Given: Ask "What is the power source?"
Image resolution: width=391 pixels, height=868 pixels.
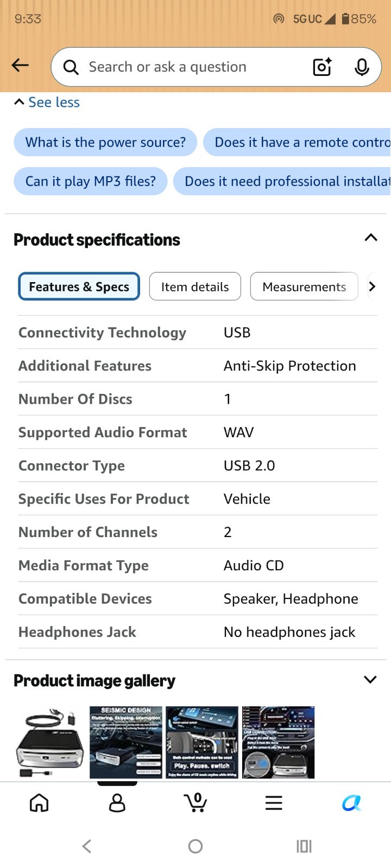Looking at the screenshot, I should tap(105, 142).
